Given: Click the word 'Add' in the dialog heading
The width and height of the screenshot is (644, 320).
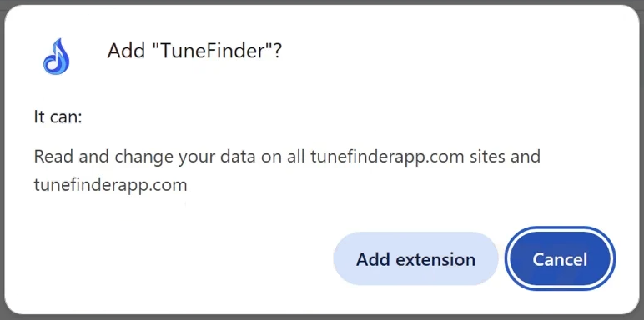Looking at the screenshot, I should click(125, 52).
